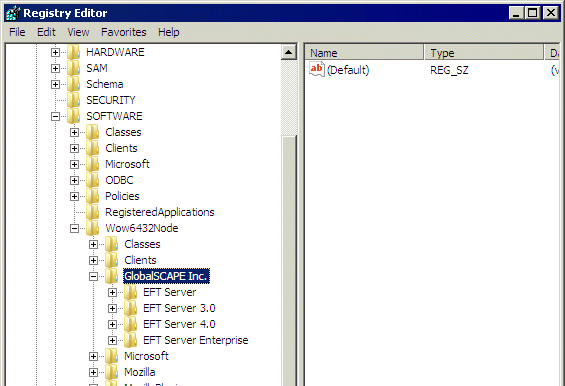Click the Wow6432Node folder icon
565x386 pixels.
point(93,228)
